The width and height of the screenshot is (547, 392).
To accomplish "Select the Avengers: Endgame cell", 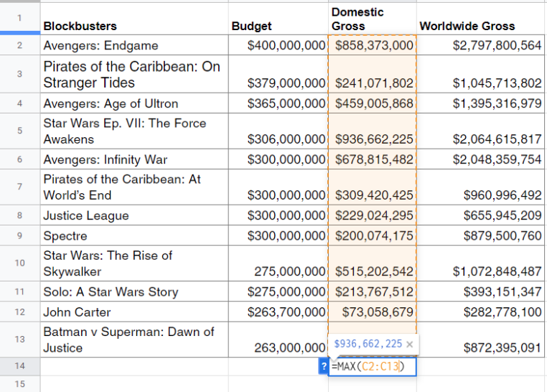I will coord(134,45).
